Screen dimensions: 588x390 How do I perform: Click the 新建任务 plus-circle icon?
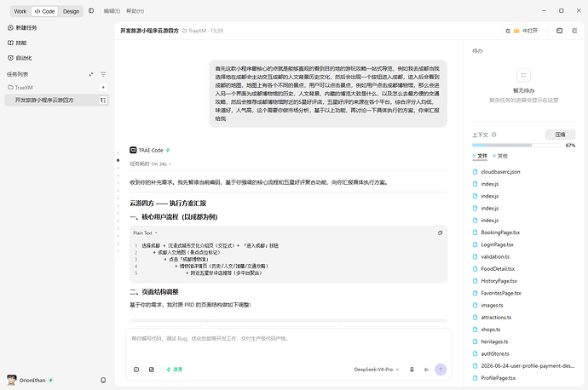10,28
